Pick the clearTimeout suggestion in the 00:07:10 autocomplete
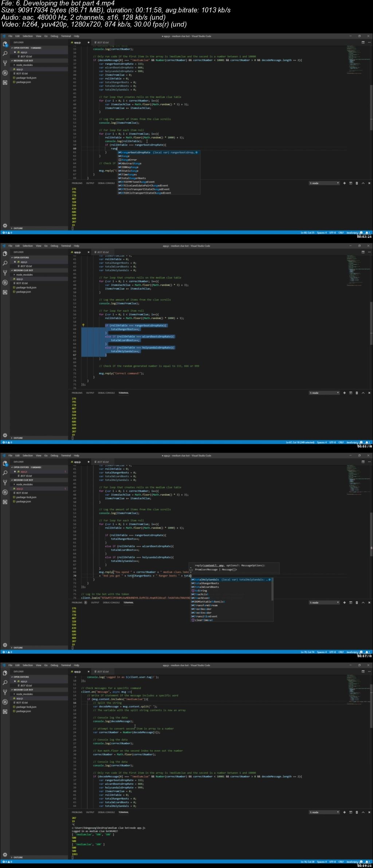The image size is (373, 868). coord(231,620)
